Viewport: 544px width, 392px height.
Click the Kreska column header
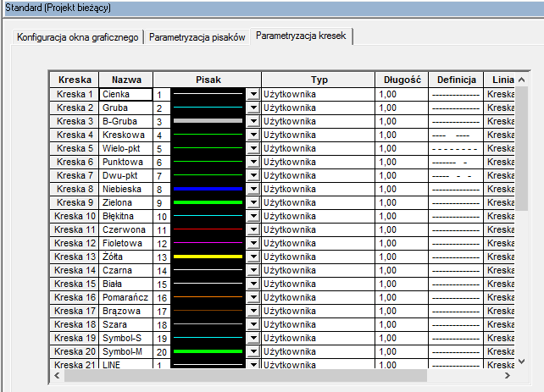pyautogui.click(x=75, y=80)
